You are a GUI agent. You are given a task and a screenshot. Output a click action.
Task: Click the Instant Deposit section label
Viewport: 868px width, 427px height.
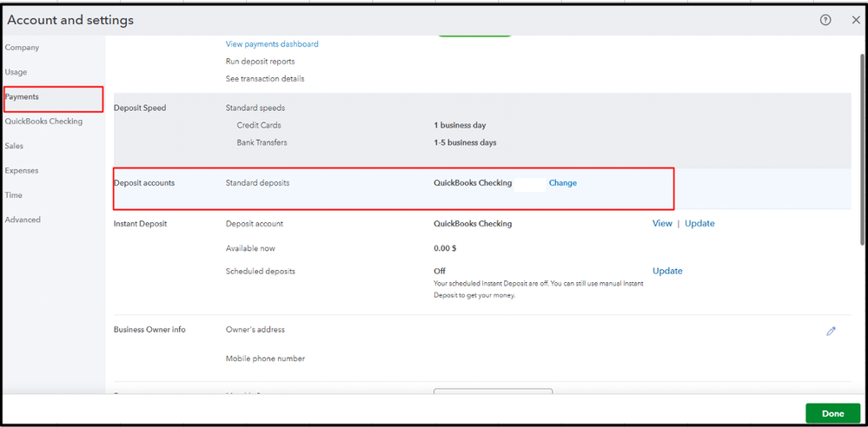pos(140,223)
